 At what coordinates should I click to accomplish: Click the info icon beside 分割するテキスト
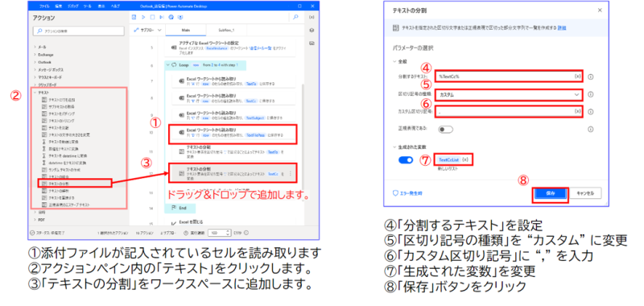(x=591, y=76)
